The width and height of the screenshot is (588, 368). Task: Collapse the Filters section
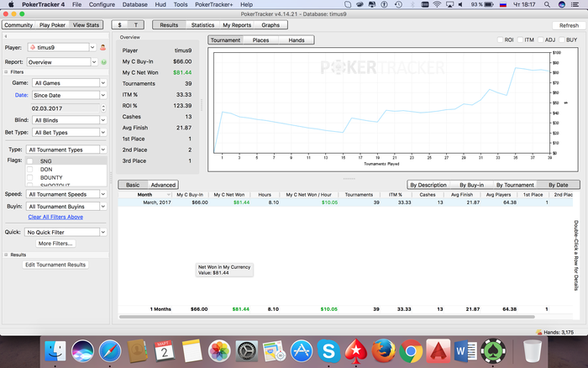pyautogui.click(x=6, y=71)
